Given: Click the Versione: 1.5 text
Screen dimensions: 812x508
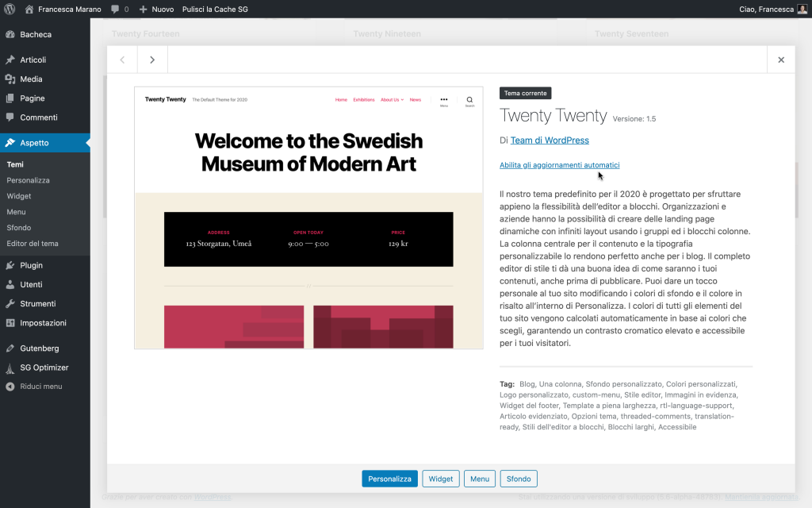Looking at the screenshot, I should pyautogui.click(x=634, y=119).
